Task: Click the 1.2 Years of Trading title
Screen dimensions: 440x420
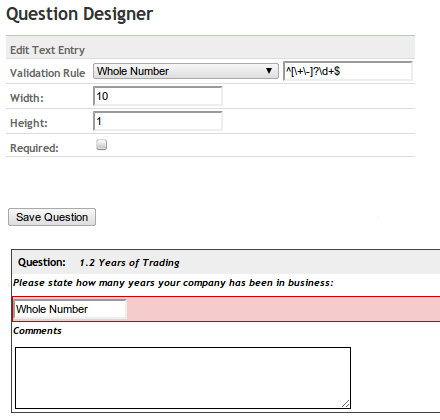Action: tap(130, 263)
